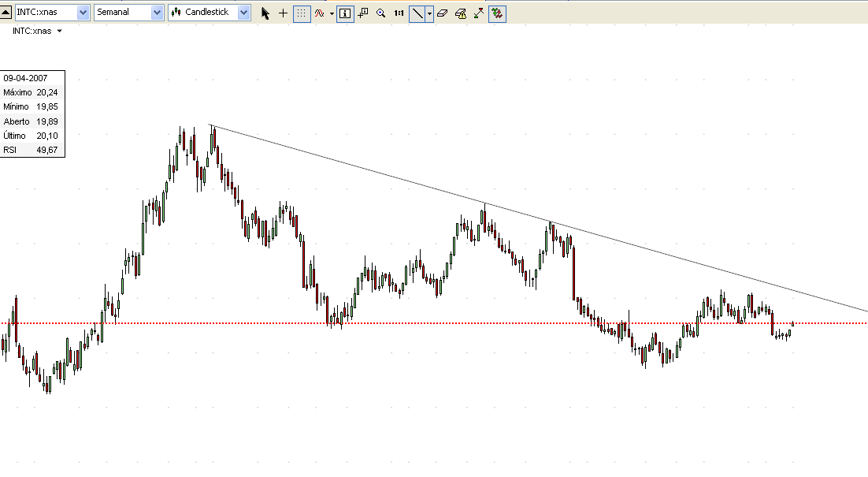The width and height of the screenshot is (868, 477).
Task: Select the 1:1 scale icon
Action: click(399, 13)
